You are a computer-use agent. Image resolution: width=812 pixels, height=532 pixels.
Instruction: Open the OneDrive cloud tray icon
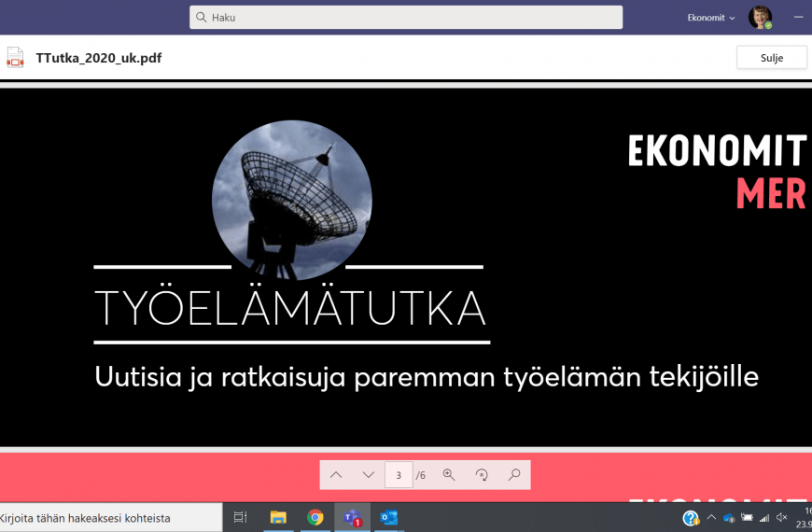coord(729,517)
